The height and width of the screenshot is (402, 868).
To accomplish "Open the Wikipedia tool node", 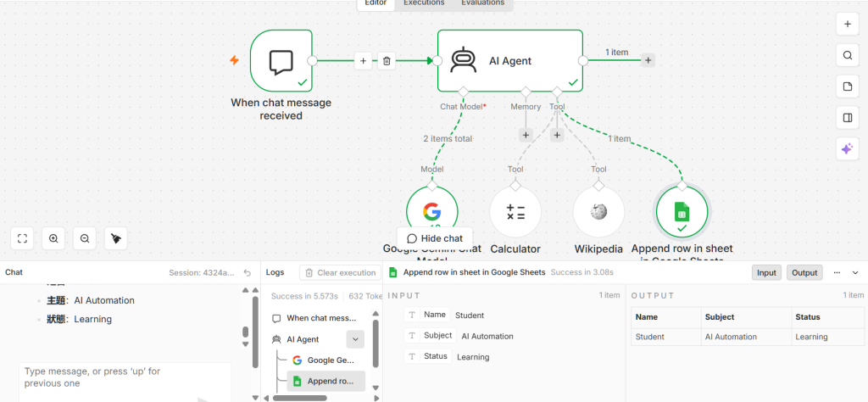I will (x=598, y=211).
